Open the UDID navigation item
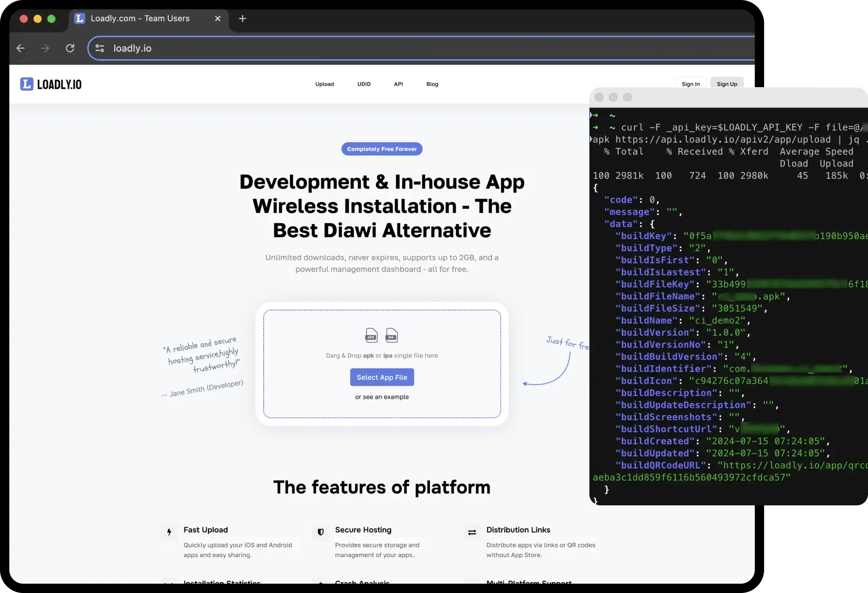The image size is (868, 593). coord(364,84)
